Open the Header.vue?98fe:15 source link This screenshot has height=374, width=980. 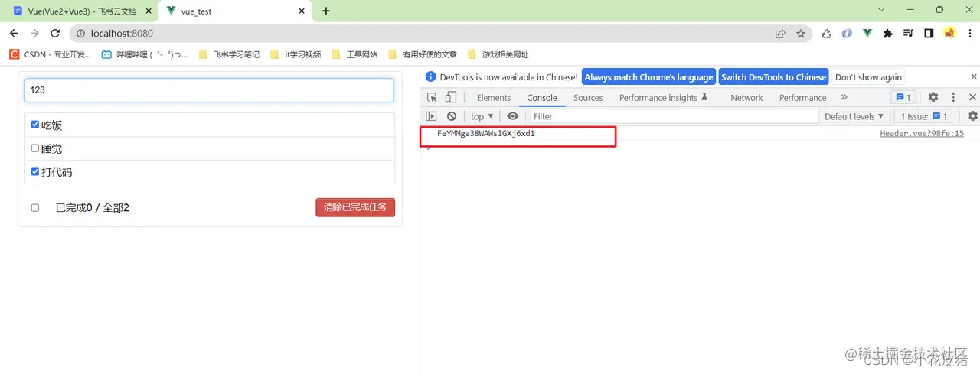pyautogui.click(x=922, y=133)
